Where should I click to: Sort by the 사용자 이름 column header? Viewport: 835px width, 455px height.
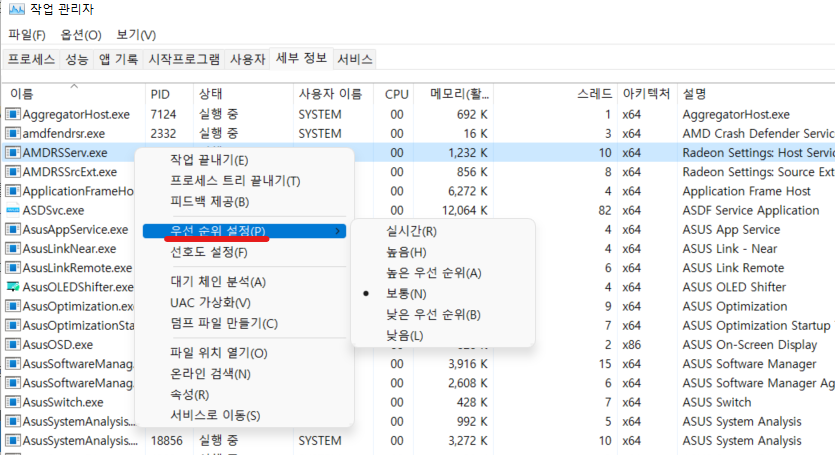pos(333,94)
